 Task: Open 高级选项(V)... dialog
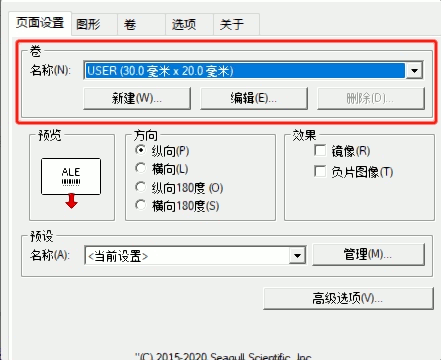pos(348,298)
